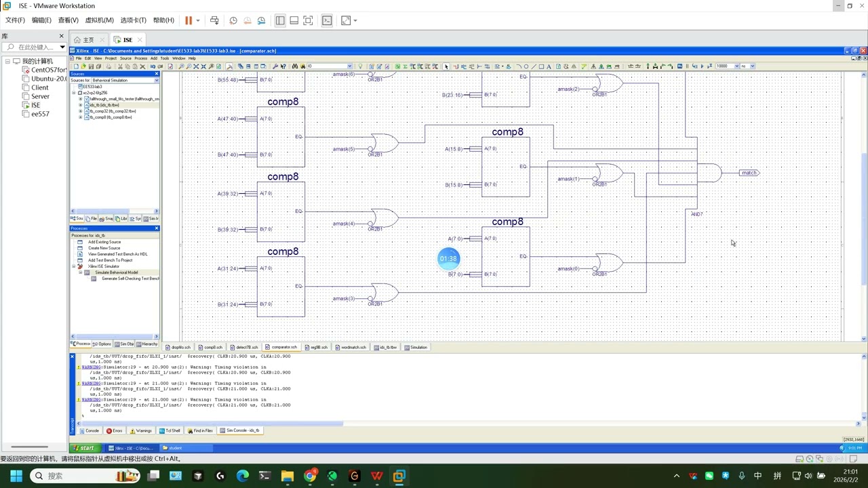Switch to the comp8.sch document tab
Image resolution: width=868 pixels, height=488 pixels.
click(210, 347)
